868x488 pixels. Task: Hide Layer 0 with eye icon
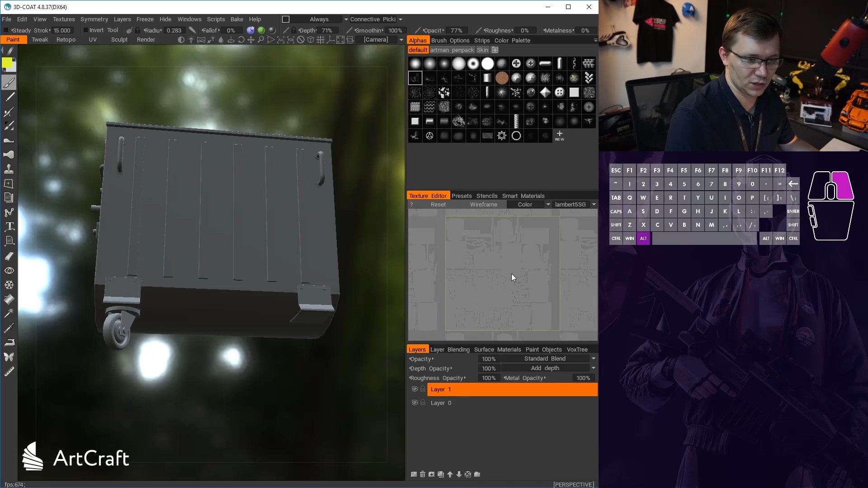point(414,403)
